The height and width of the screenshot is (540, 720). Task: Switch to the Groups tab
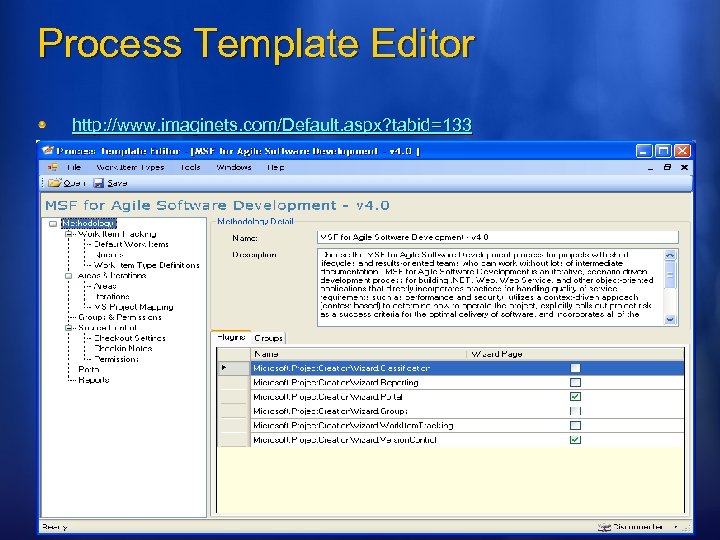[269, 338]
